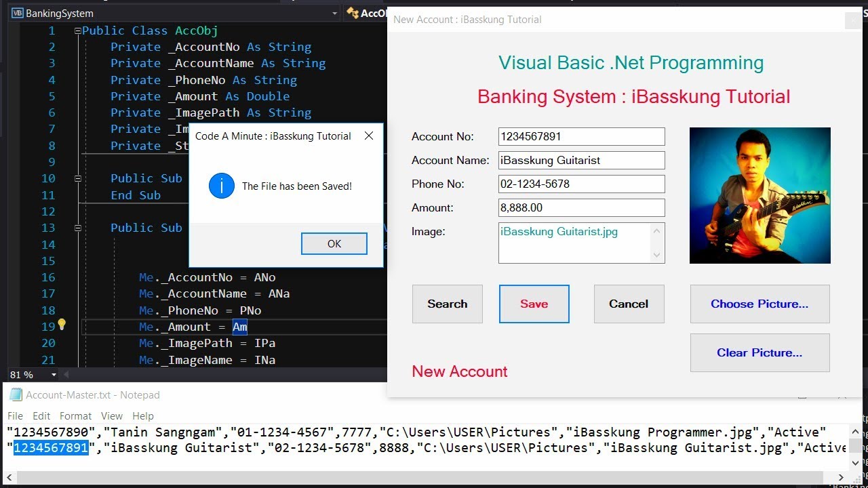
Task: Click Visual Basic .Net Programming heading
Action: [631, 62]
